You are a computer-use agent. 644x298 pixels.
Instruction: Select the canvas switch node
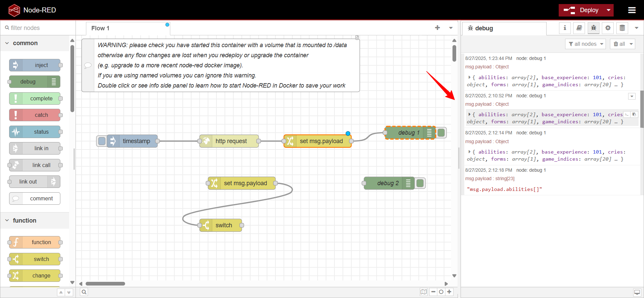(221, 225)
